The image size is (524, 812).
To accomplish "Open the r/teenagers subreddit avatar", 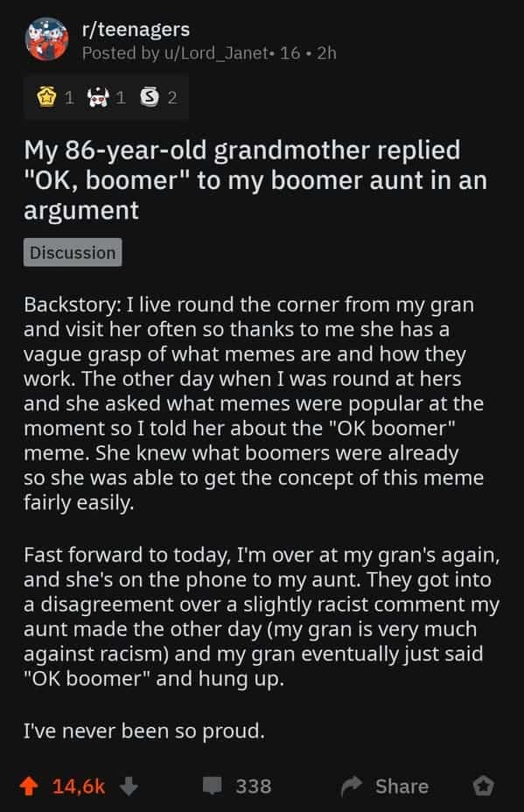I will tap(46, 39).
